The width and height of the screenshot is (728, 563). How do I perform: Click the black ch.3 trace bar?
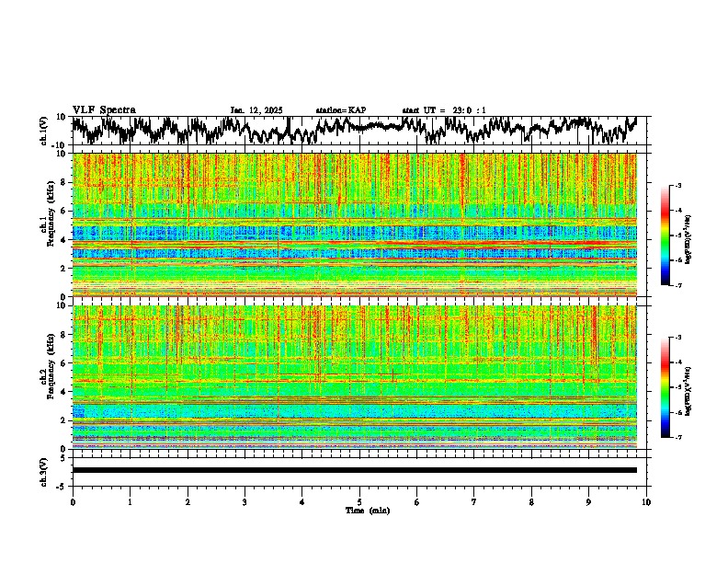coord(355,470)
